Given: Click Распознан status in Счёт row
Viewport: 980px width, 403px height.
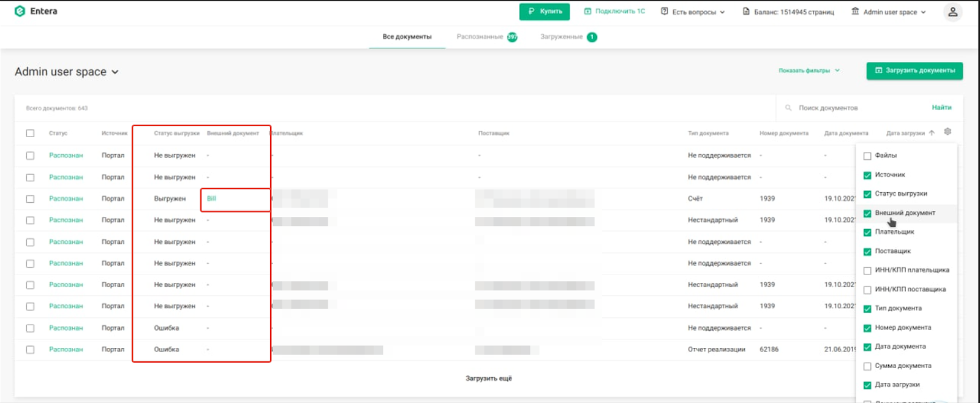Looking at the screenshot, I should (x=66, y=198).
